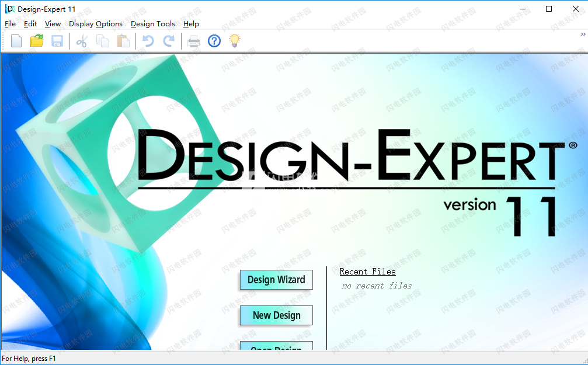Image resolution: width=588 pixels, height=365 pixels.
Task: Start a New Design
Action: [x=276, y=315]
